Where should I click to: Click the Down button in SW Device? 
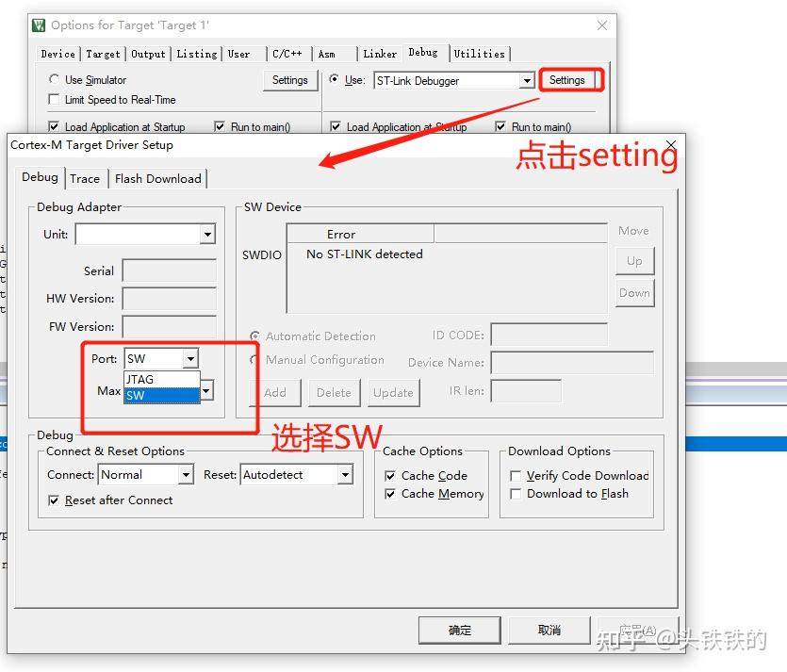tap(635, 293)
